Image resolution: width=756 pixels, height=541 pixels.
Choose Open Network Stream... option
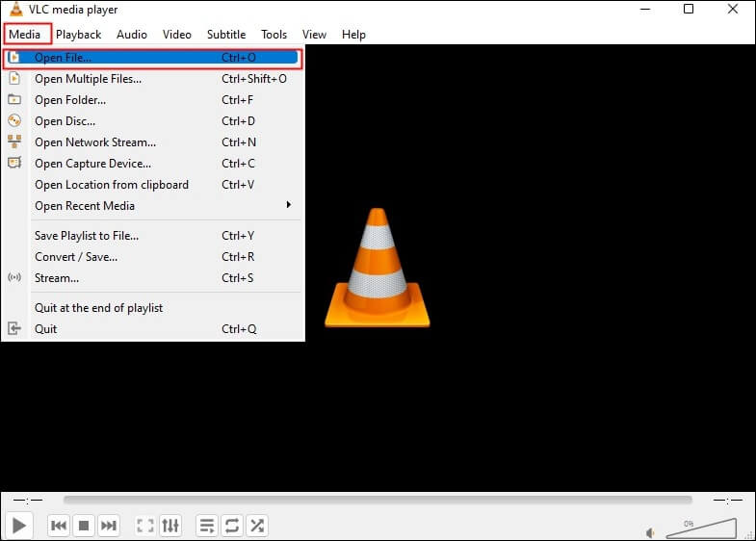(93, 142)
